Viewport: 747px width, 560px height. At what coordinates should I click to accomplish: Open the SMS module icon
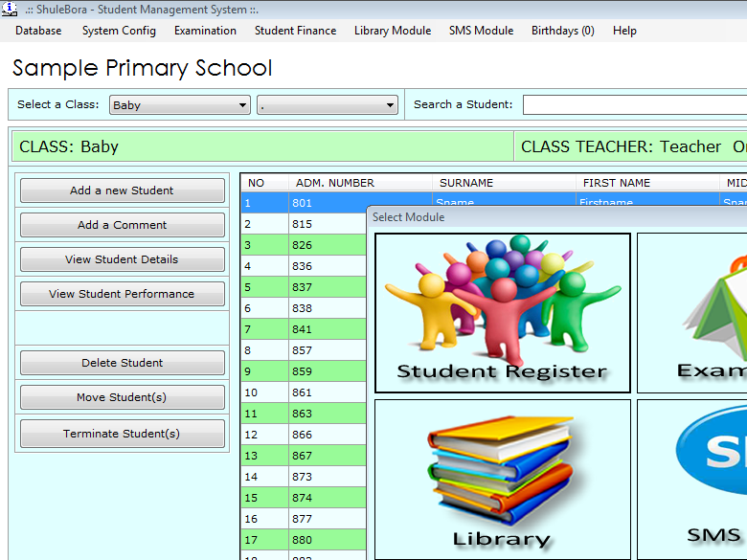point(691,479)
